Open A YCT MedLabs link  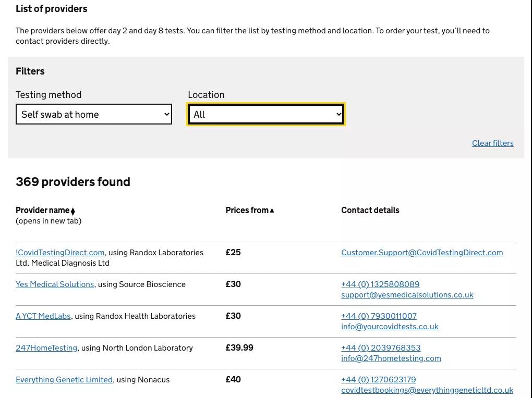pos(43,316)
